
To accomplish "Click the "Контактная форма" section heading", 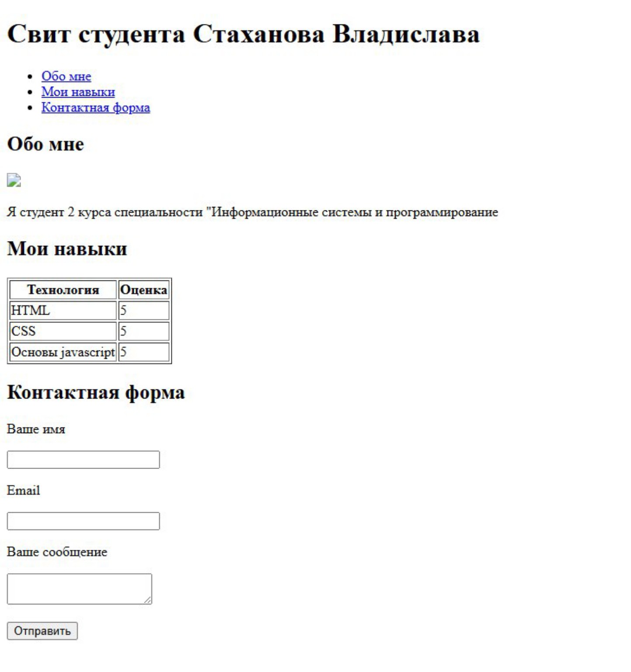I will click(97, 393).
